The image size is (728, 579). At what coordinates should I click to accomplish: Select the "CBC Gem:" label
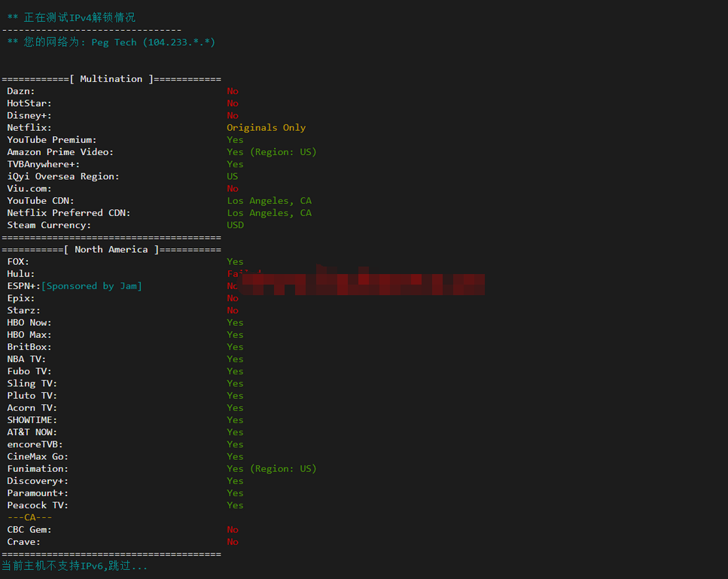29,530
